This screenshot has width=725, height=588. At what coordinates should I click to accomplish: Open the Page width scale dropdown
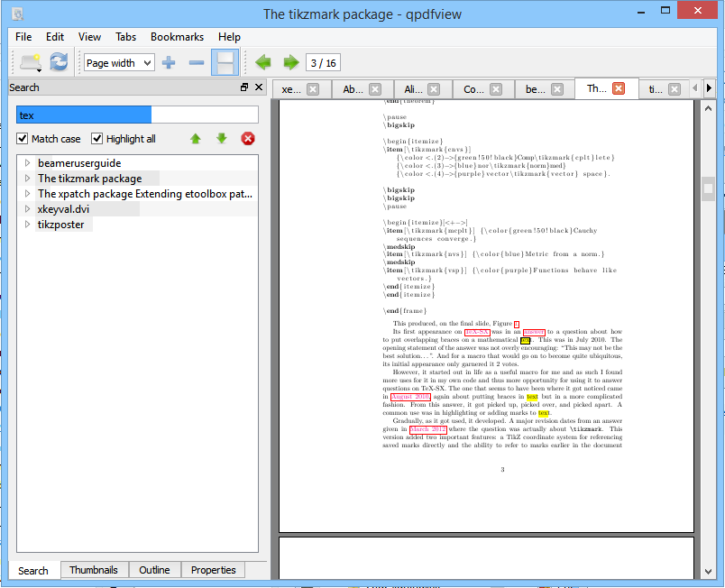(119, 62)
